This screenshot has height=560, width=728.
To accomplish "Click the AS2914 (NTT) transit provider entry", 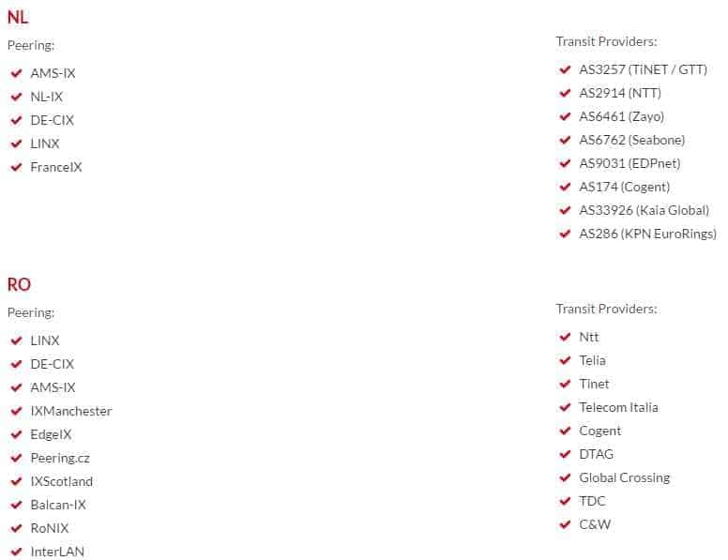I will click(620, 93).
